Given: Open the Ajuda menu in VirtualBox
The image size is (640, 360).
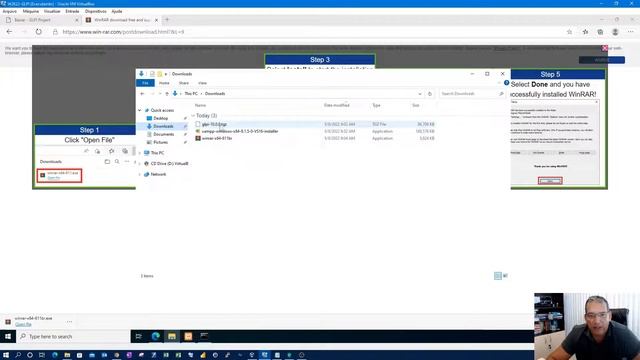Looking at the screenshot, I should tap(117, 11).
